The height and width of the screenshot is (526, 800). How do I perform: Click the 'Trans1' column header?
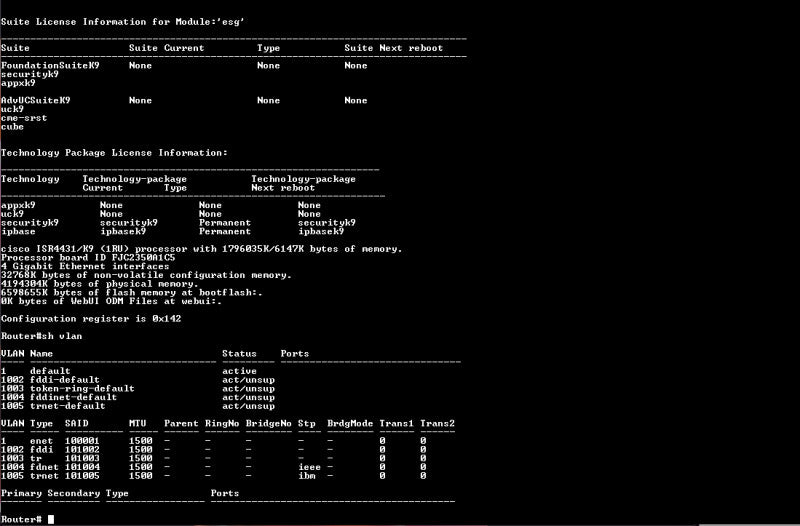pos(396,423)
